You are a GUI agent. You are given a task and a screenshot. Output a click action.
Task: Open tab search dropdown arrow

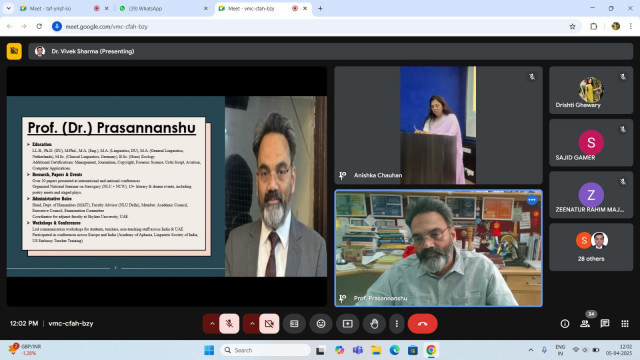pyautogui.click(x=8, y=9)
